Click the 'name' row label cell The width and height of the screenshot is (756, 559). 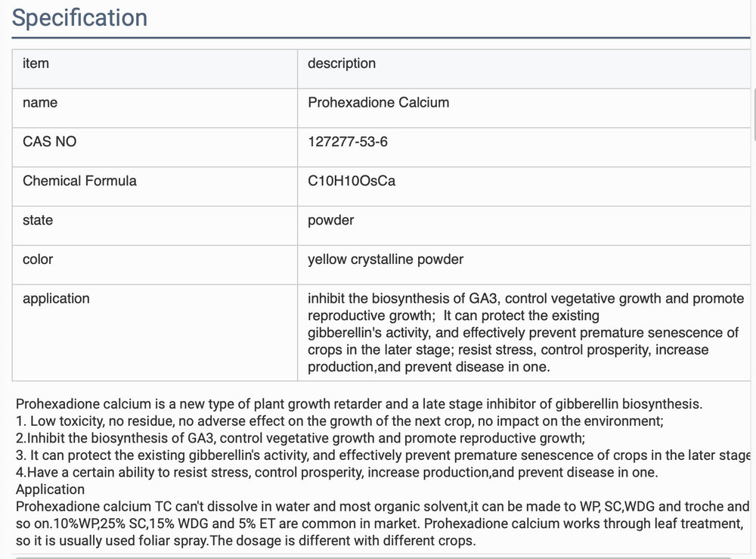[155, 108]
